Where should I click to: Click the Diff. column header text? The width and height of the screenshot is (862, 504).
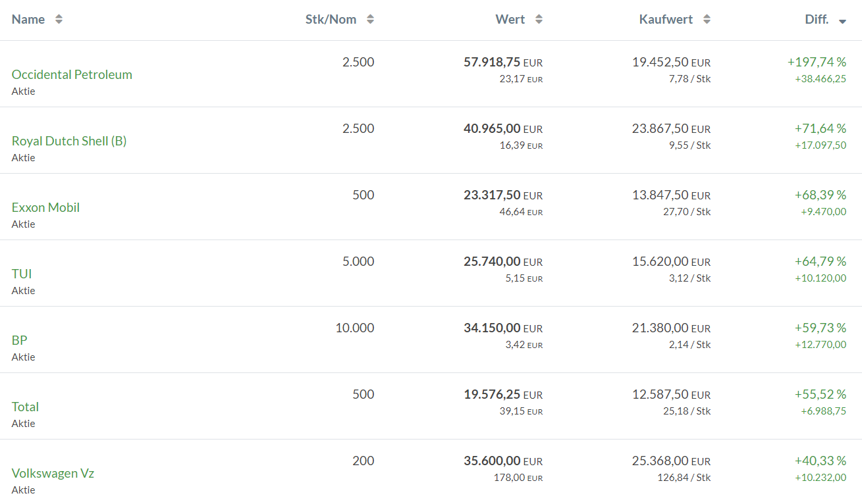pyautogui.click(x=817, y=20)
